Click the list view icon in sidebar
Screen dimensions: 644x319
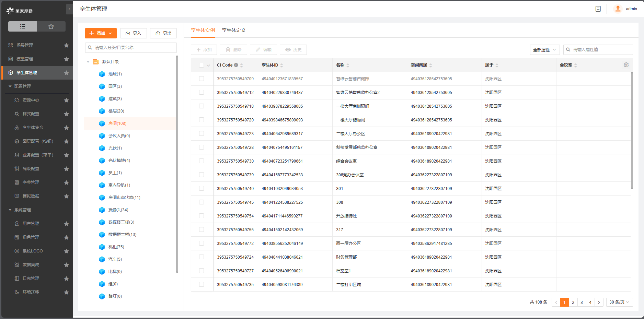pos(23,26)
